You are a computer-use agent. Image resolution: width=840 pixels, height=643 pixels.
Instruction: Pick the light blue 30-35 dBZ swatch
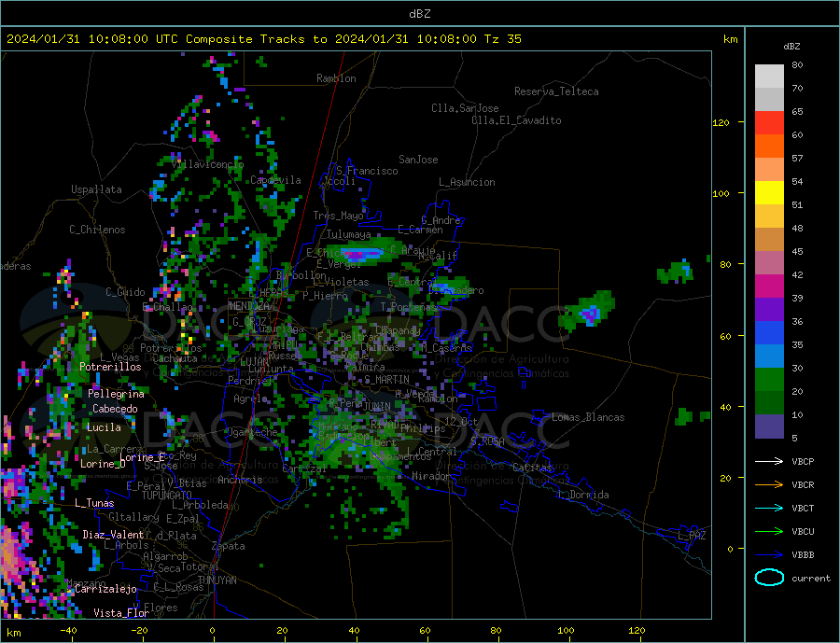(x=769, y=356)
